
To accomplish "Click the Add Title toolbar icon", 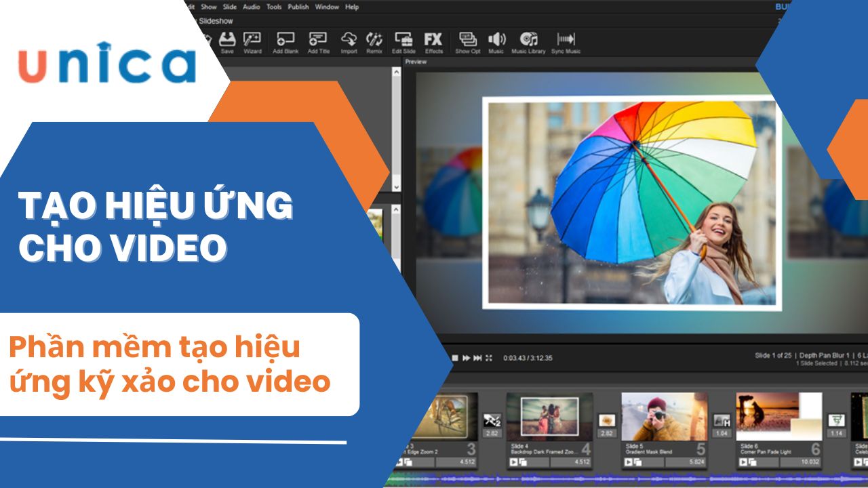I will click(x=318, y=42).
